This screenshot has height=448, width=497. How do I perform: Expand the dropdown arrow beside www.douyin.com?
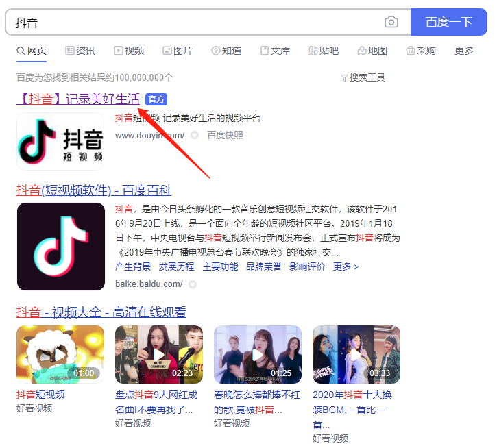[195, 136]
